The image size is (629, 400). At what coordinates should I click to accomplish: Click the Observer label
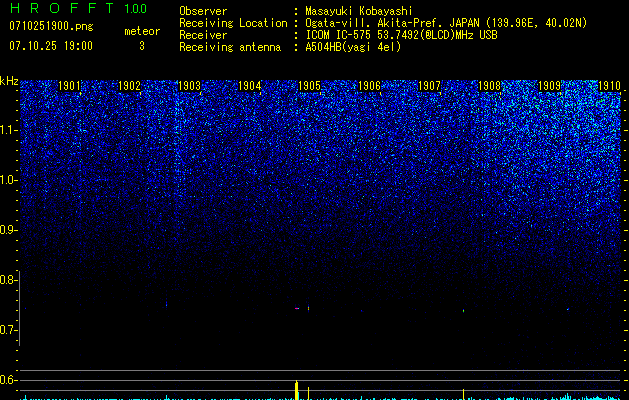[x=203, y=11]
